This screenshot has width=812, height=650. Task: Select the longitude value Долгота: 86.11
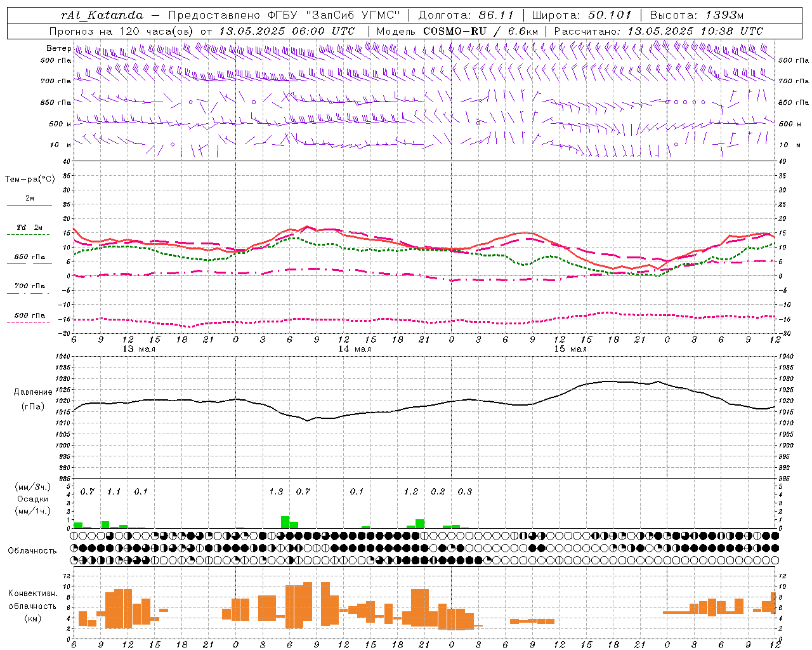pos(465,15)
